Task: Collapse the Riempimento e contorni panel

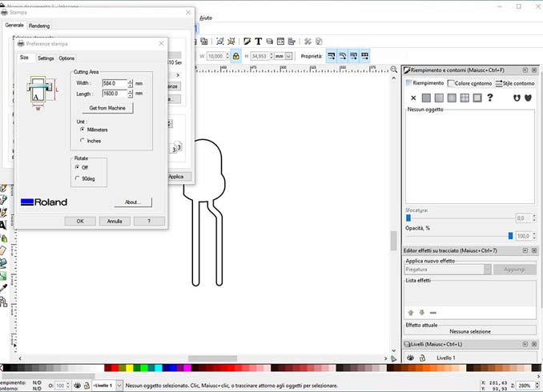Action: 525,70
